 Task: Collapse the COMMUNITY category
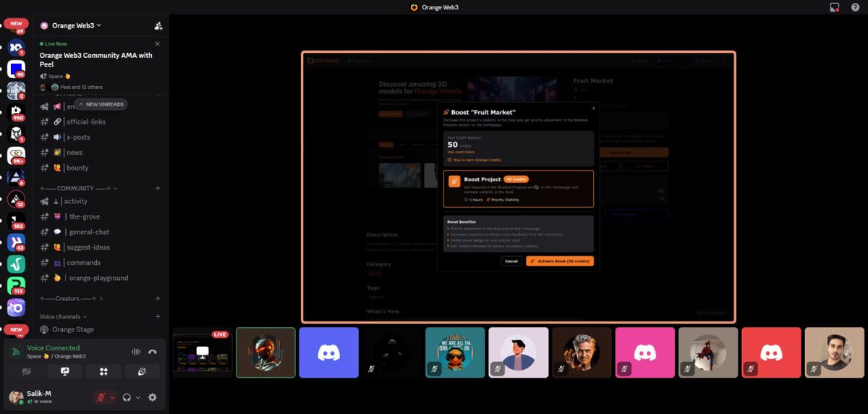coord(78,188)
